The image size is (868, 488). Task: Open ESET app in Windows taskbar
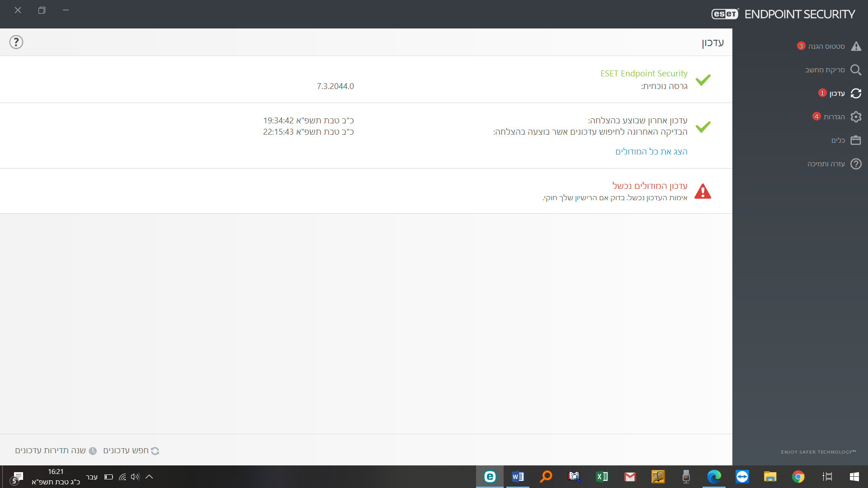pos(490,477)
